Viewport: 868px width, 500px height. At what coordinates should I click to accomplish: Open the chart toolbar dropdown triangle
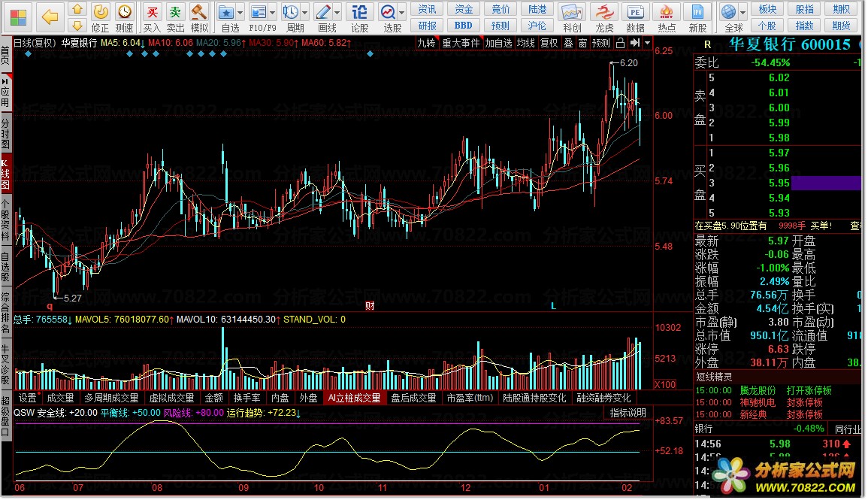[647, 43]
